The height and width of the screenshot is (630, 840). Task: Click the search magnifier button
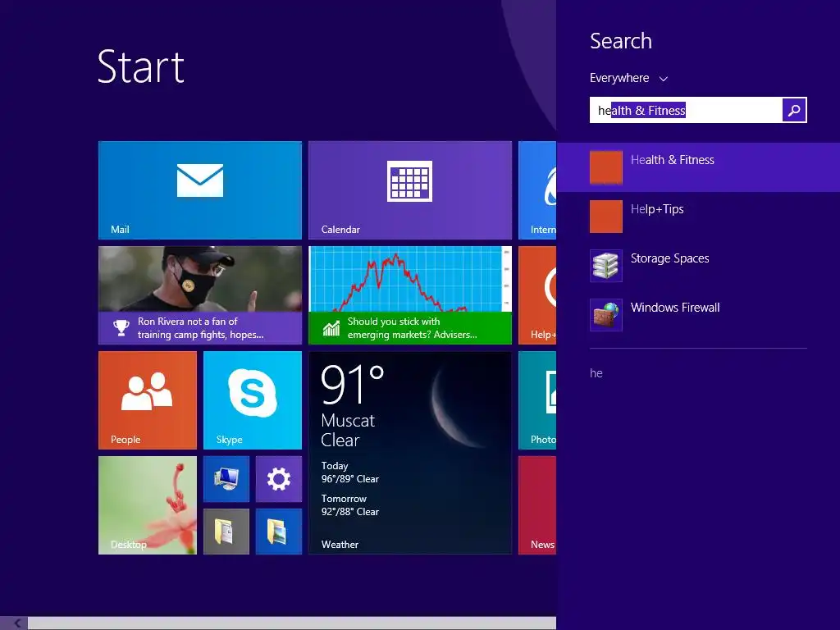[x=794, y=110]
